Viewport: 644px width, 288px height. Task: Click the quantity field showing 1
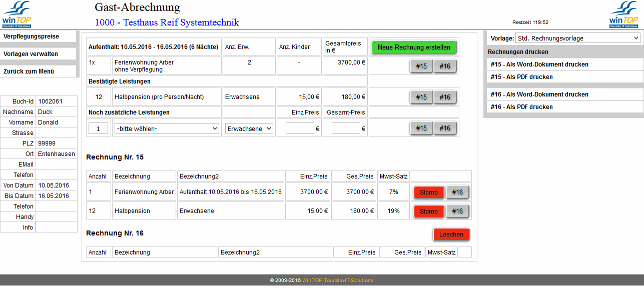click(x=99, y=128)
